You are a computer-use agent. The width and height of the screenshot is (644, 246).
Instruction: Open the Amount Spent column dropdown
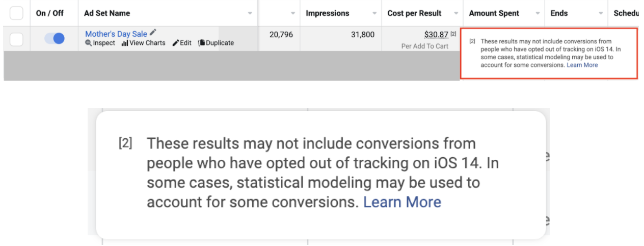[538, 13]
